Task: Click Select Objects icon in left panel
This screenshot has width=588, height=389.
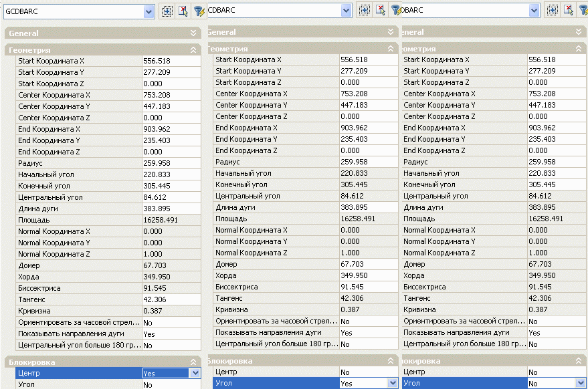Action: pyautogui.click(x=183, y=11)
